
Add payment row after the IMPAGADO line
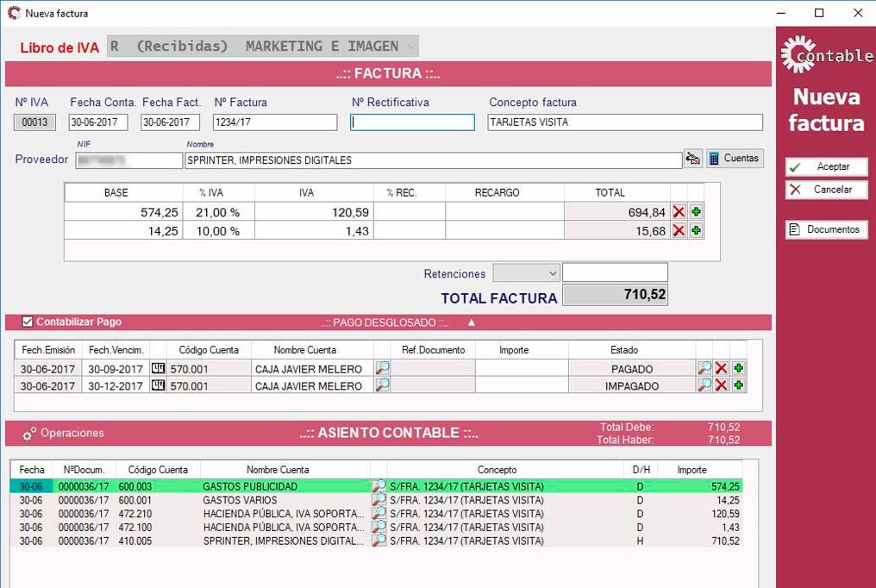tap(739, 385)
